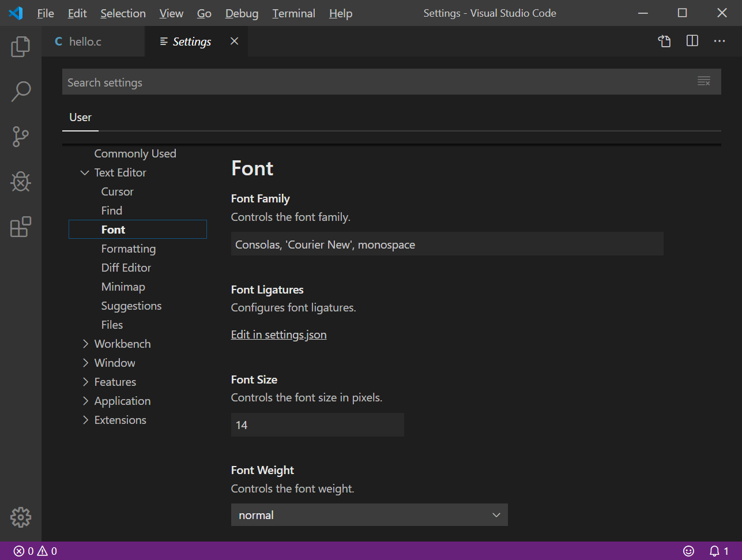742x560 pixels.
Task: Click the errors and warnings status indicator
Action: [35, 551]
